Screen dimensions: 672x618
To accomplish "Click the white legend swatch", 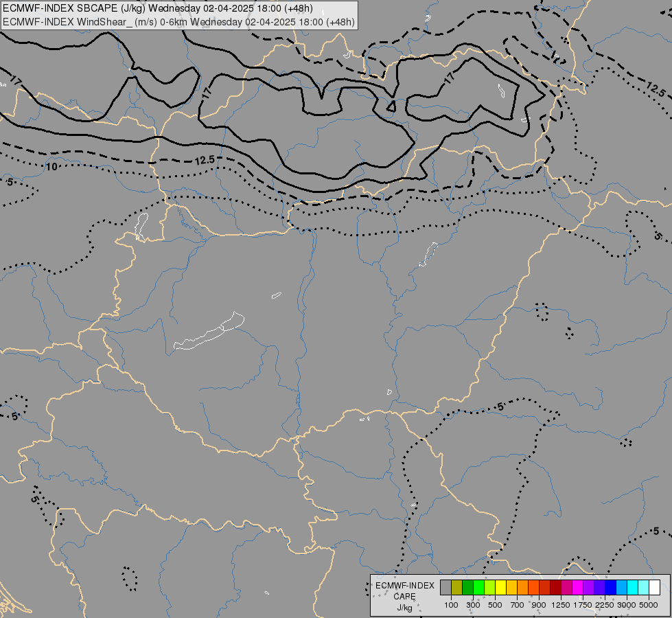I will pos(654,587).
